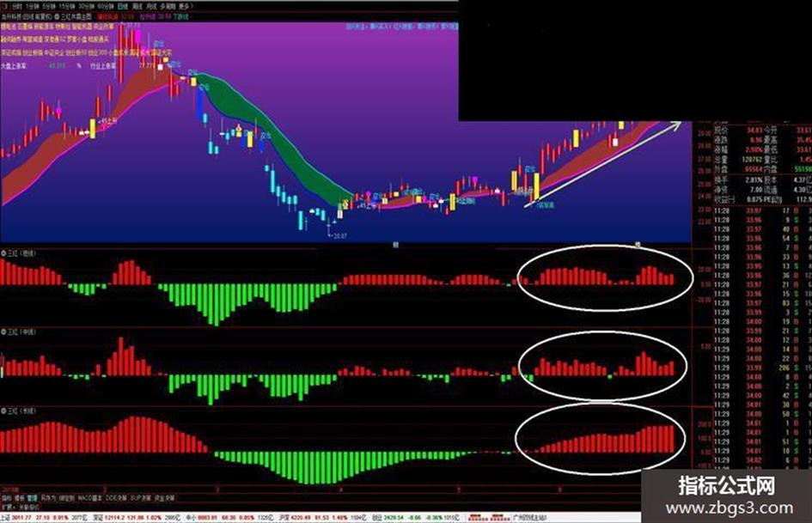Image resolution: width=812 pixels, height=523 pixels.
Task: Click 沪深 index quote in status bar
Action: point(321,517)
